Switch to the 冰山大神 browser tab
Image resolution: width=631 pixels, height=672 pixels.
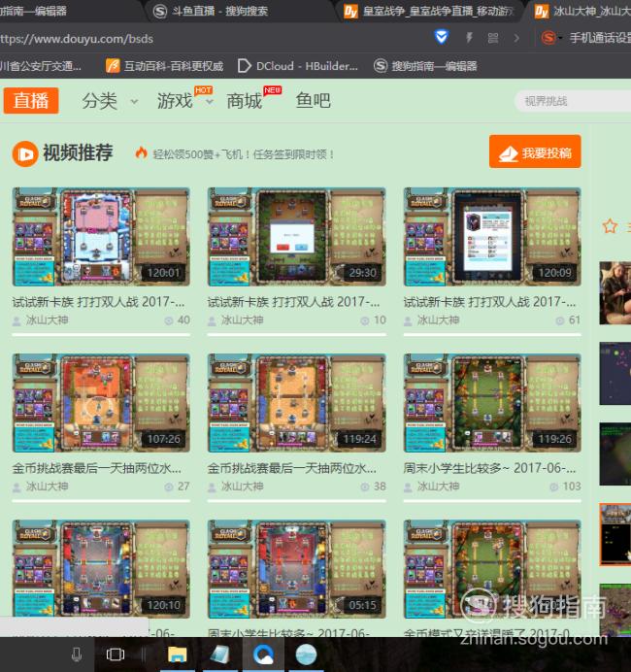click(582, 11)
